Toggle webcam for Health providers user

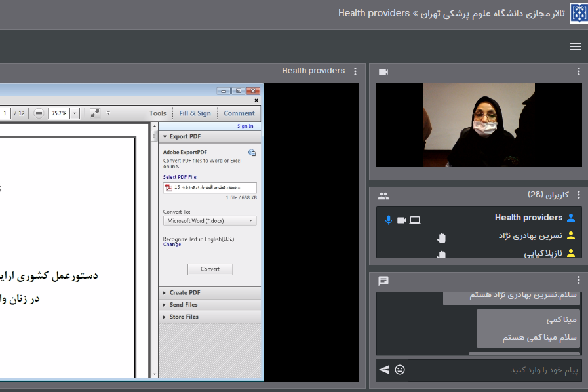tap(401, 220)
